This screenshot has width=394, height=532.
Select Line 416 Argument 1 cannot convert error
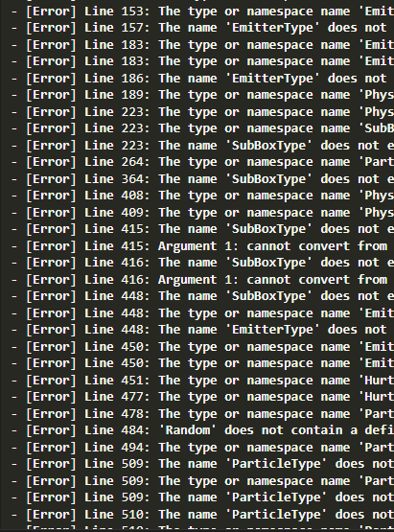[202, 280]
